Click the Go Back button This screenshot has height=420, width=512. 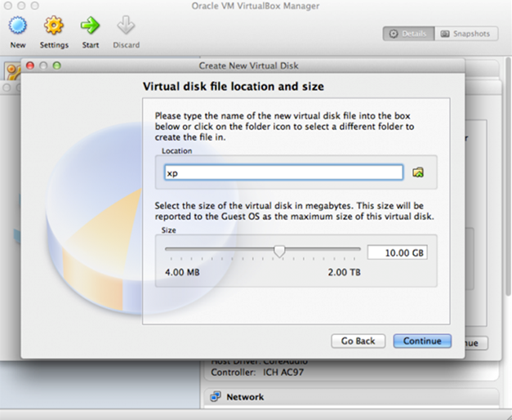click(x=358, y=341)
